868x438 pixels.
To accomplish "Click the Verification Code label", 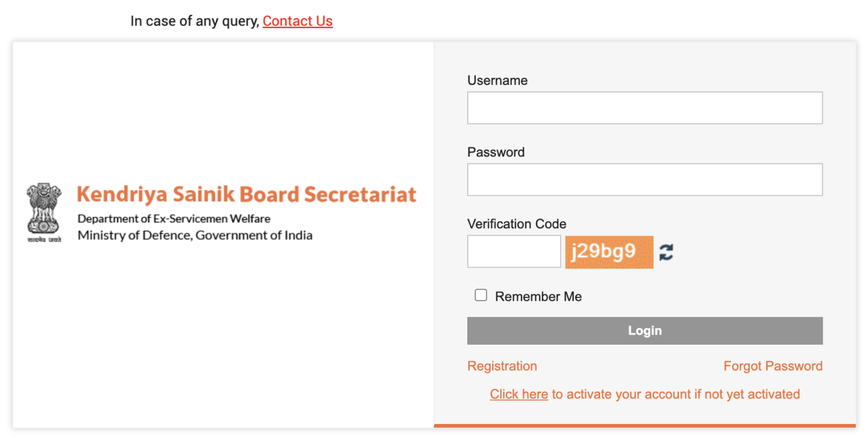I will pos(517,224).
